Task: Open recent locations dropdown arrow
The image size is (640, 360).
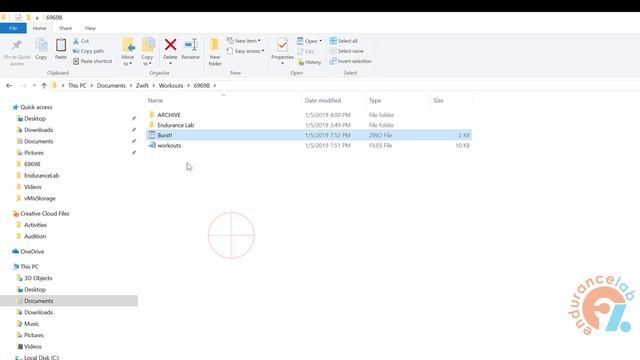Action: coord(34,86)
